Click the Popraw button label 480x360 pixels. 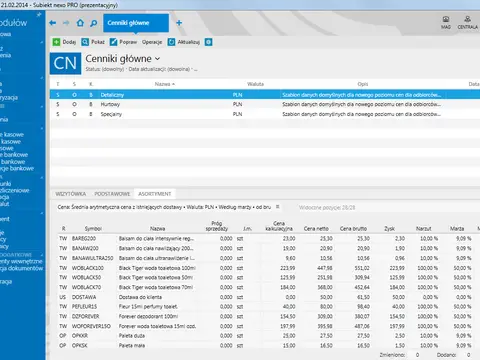128,42
